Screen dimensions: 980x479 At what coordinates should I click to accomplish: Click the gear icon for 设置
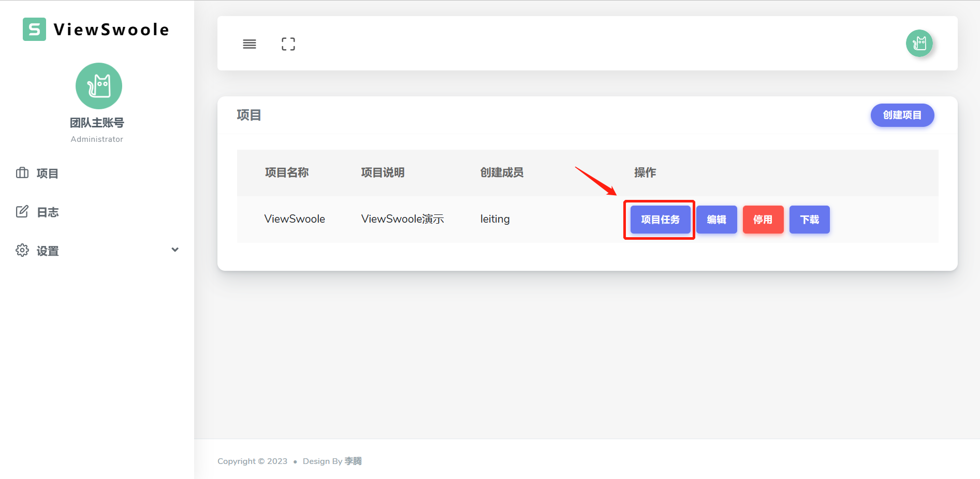pyautogui.click(x=22, y=250)
